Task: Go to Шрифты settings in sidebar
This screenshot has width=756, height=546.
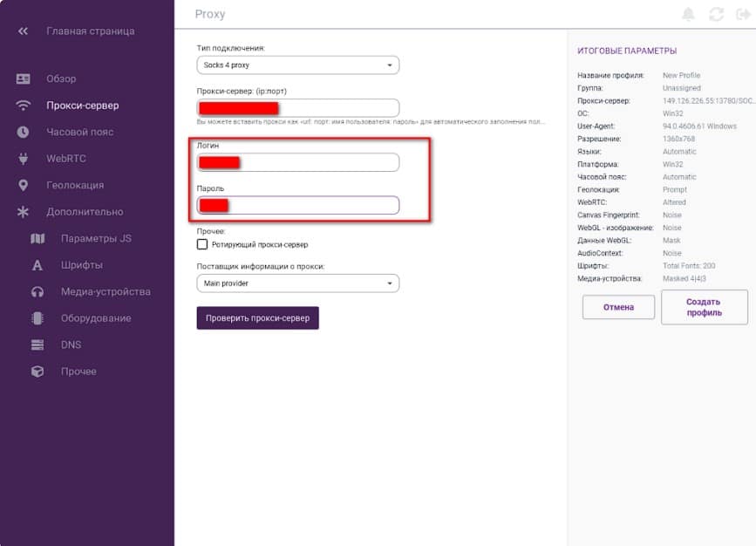Action: click(81, 265)
